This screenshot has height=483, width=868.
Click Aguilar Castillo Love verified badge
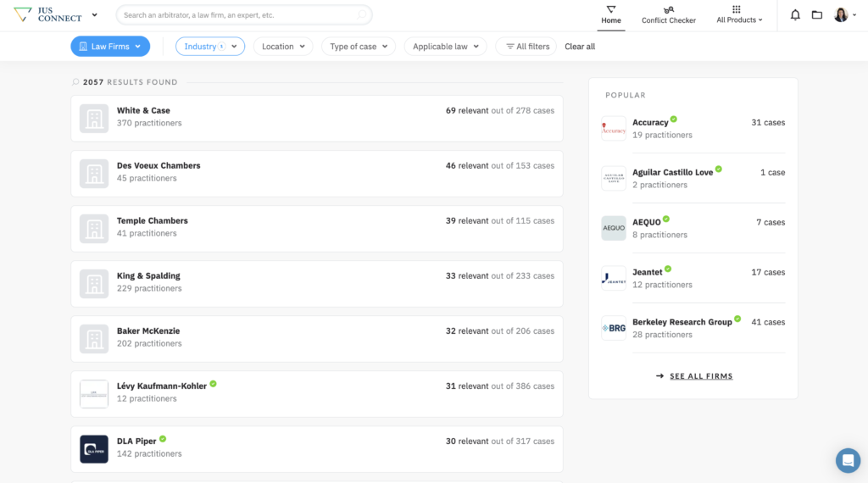719,169
